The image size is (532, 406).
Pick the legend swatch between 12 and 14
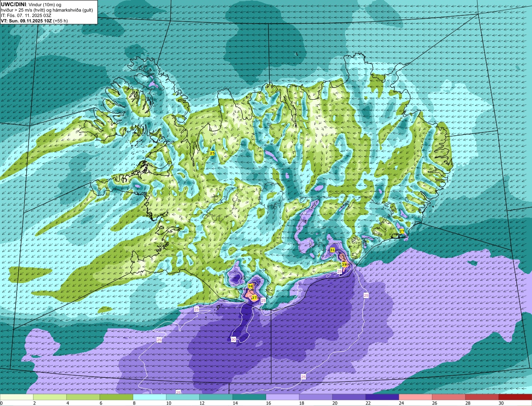216,397
